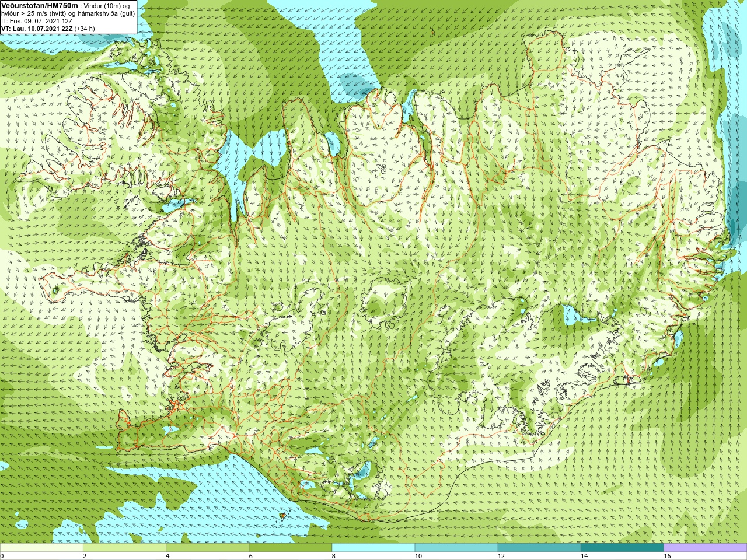Click the legend scale label "10"

[418, 556]
